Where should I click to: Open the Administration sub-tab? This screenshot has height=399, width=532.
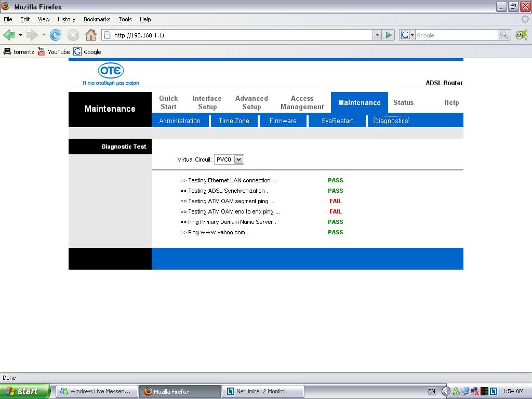click(180, 121)
